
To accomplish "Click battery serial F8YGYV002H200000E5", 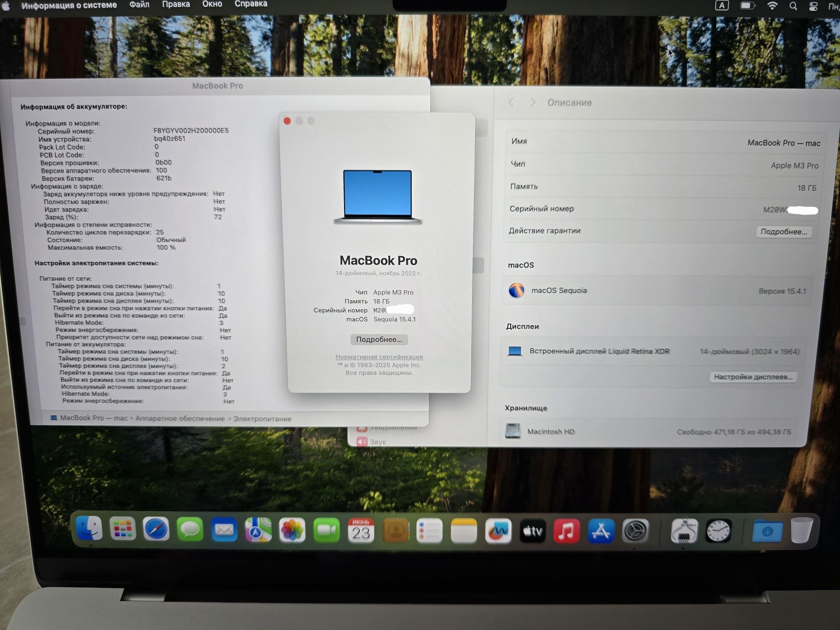I will (x=191, y=131).
